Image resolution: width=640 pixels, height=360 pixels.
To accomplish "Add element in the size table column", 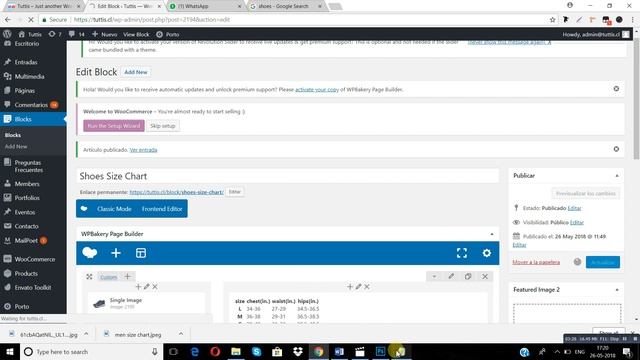I will 350,287.
